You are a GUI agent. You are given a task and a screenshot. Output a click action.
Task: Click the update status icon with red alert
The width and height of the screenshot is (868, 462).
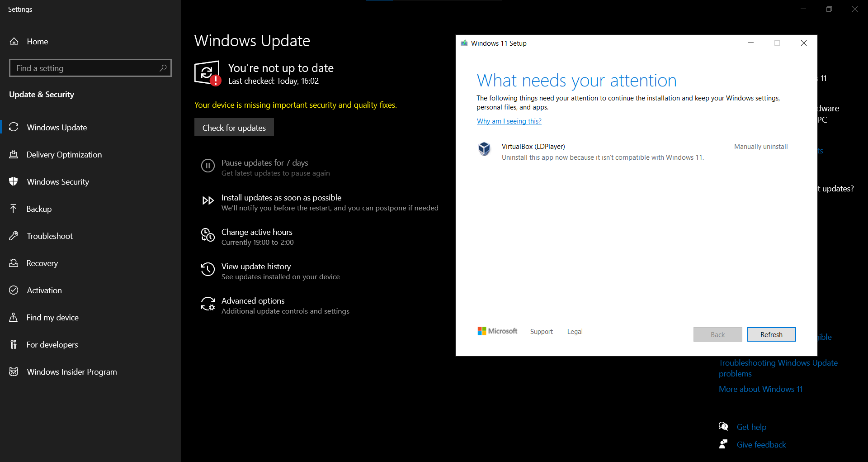[x=208, y=73]
